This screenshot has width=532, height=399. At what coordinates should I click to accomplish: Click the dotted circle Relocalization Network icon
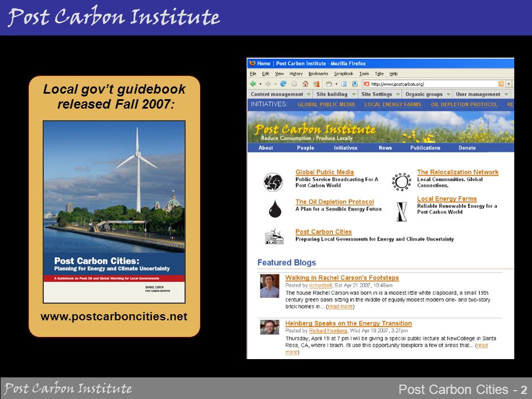pos(401,182)
